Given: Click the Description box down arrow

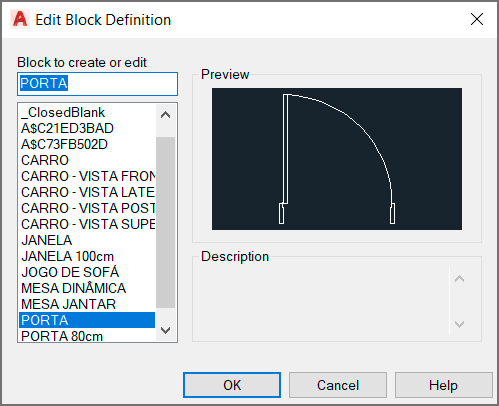Looking at the screenshot, I should (x=460, y=324).
